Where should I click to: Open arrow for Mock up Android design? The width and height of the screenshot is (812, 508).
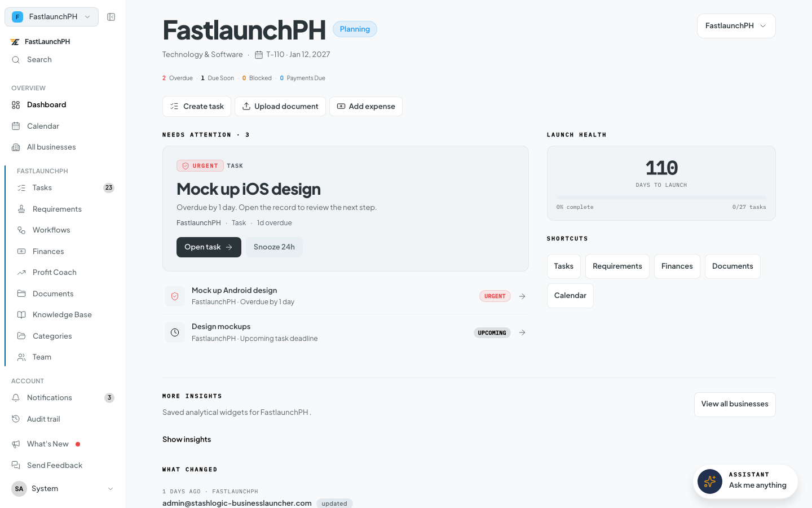point(522,296)
